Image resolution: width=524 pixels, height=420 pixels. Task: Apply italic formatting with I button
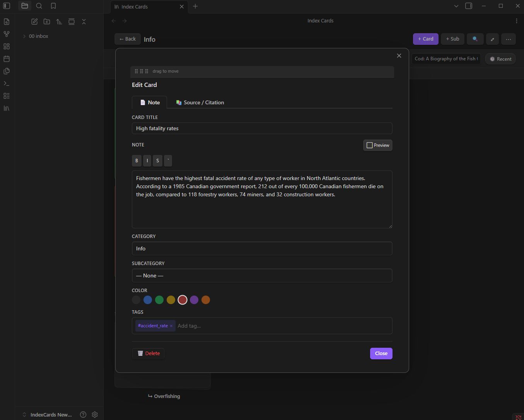[147, 161]
